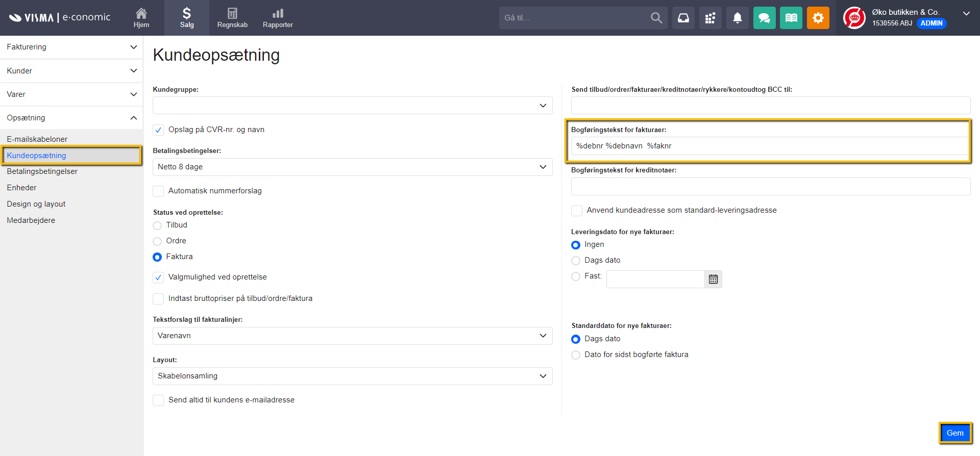Select Dato for sidst bogførte faktura
Image resolution: width=980 pixels, height=456 pixels.
576,355
